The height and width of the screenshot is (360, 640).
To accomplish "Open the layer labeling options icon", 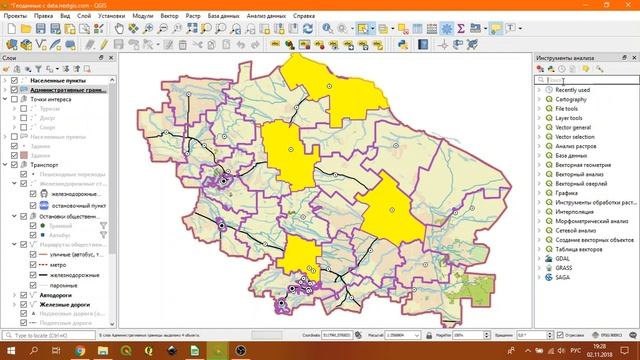I will (x=275, y=44).
